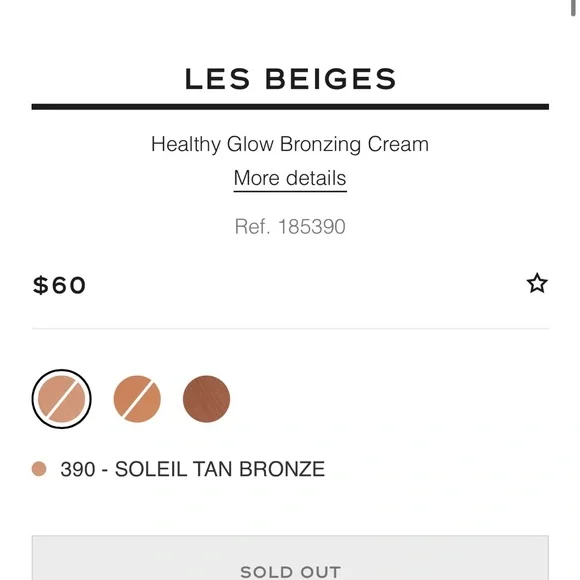
Task: Click the reference number 185390
Action: [311, 226]
